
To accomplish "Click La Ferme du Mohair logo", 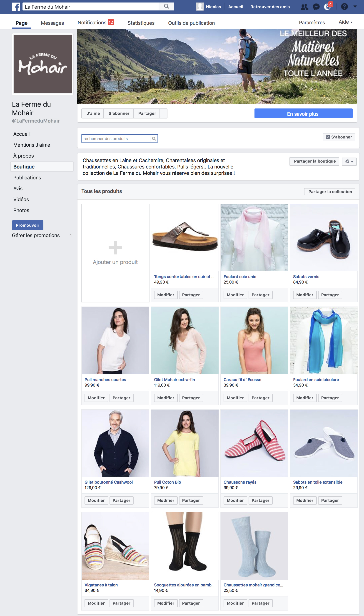I will 43,64.
